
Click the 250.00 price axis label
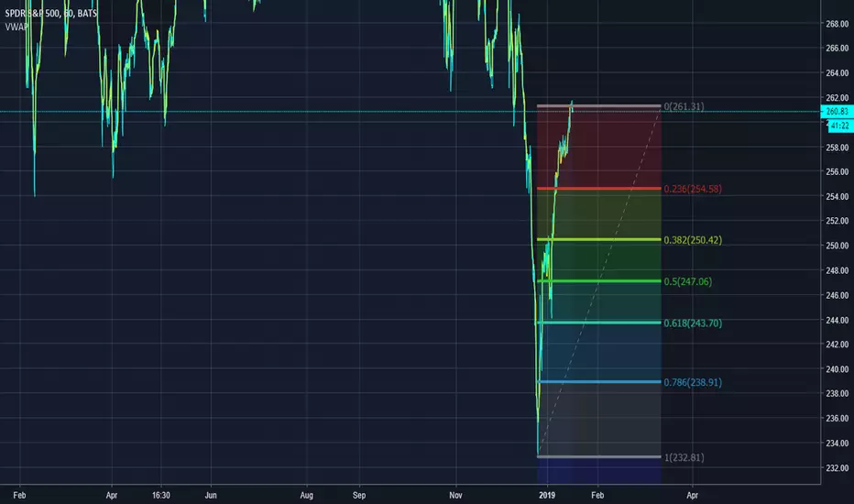pos(838,246)
